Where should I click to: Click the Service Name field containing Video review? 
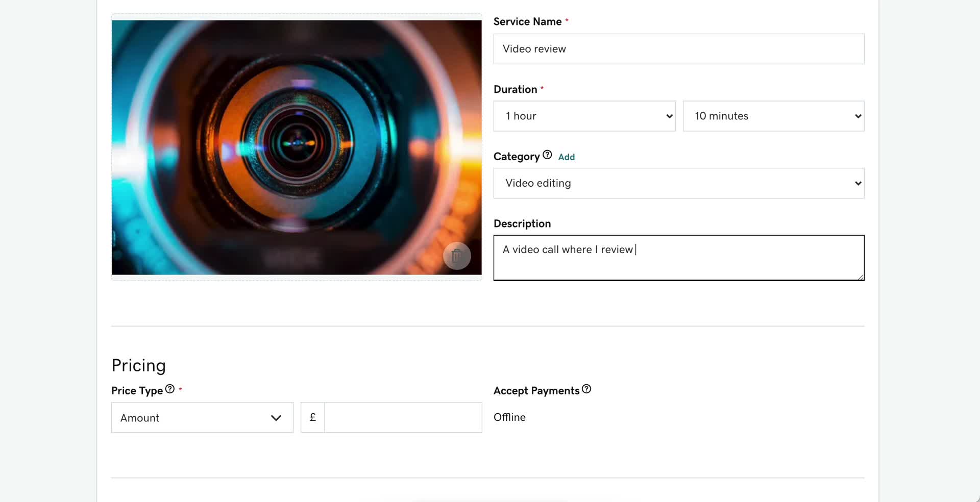679,49
